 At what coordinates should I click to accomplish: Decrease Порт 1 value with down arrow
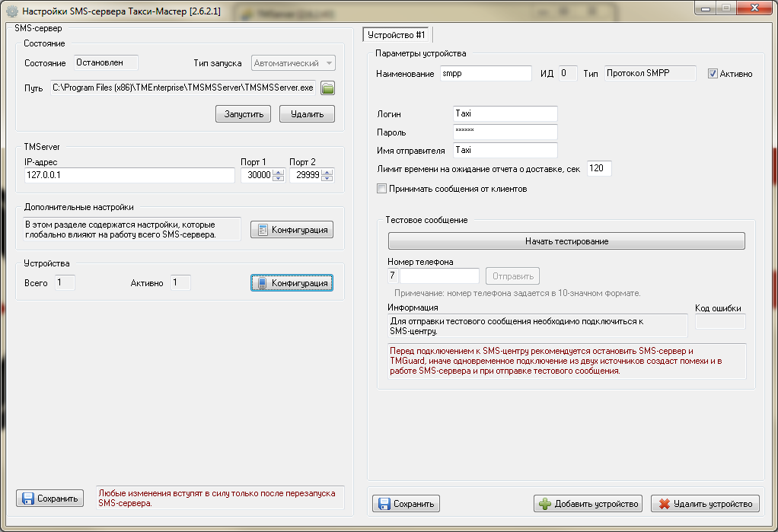(279, 178)
